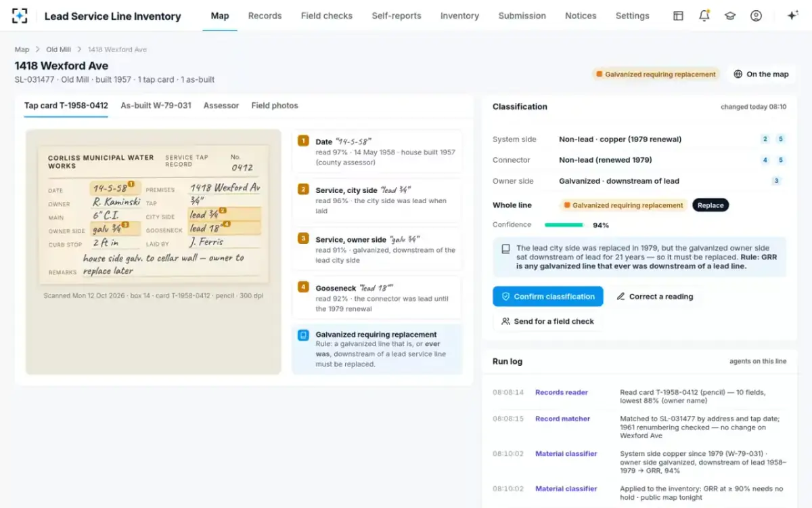Select reading 1 Date card
Viewport: 812px width, 508px height.
point(378,152)
